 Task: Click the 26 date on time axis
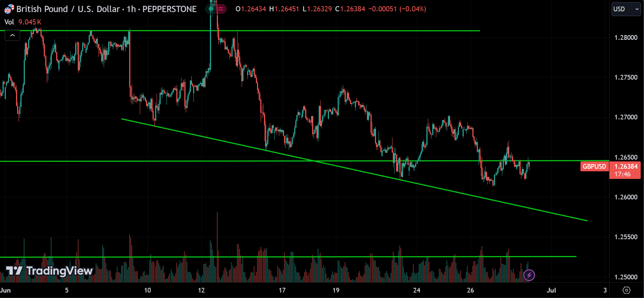pos(471,290)
